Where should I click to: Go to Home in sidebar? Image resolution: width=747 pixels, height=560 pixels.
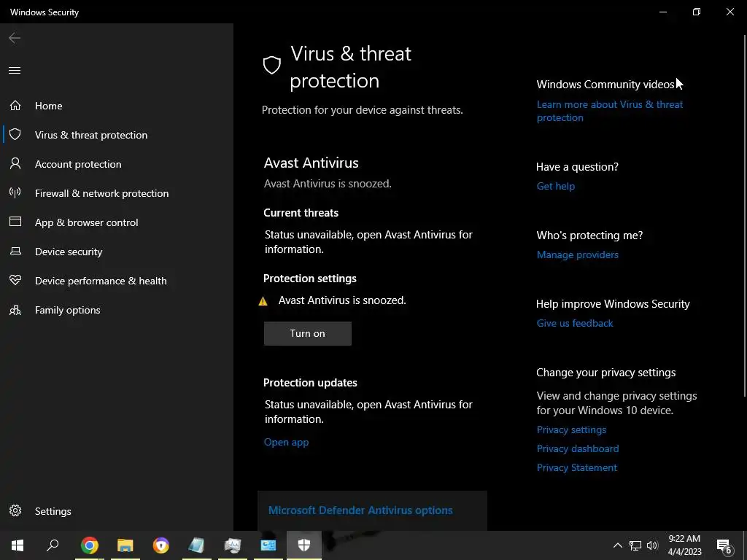117,106
